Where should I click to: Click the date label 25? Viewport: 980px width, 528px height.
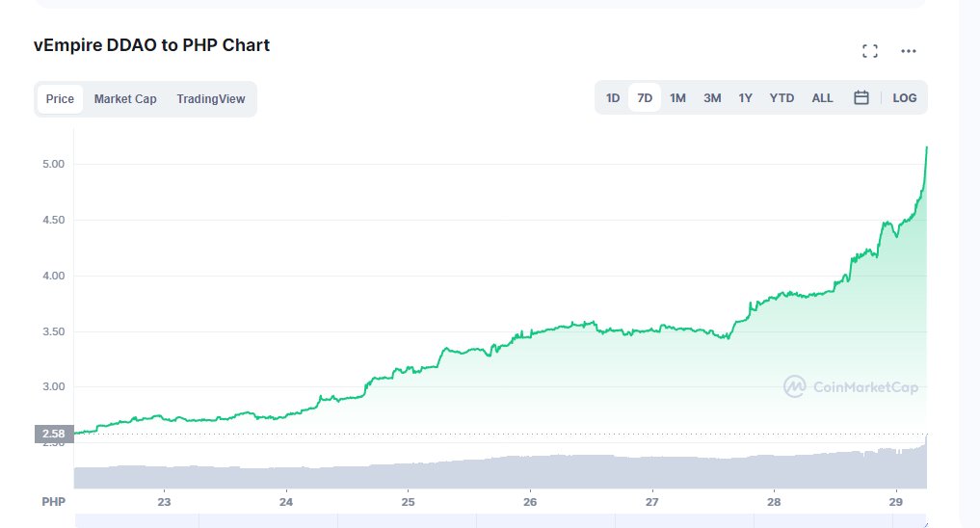pos(409,502)
